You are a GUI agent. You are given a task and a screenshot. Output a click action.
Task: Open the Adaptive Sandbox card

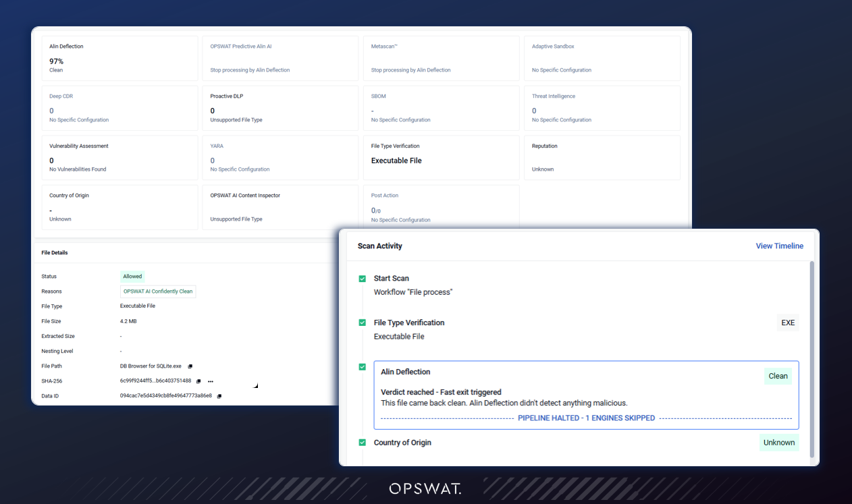602,58
